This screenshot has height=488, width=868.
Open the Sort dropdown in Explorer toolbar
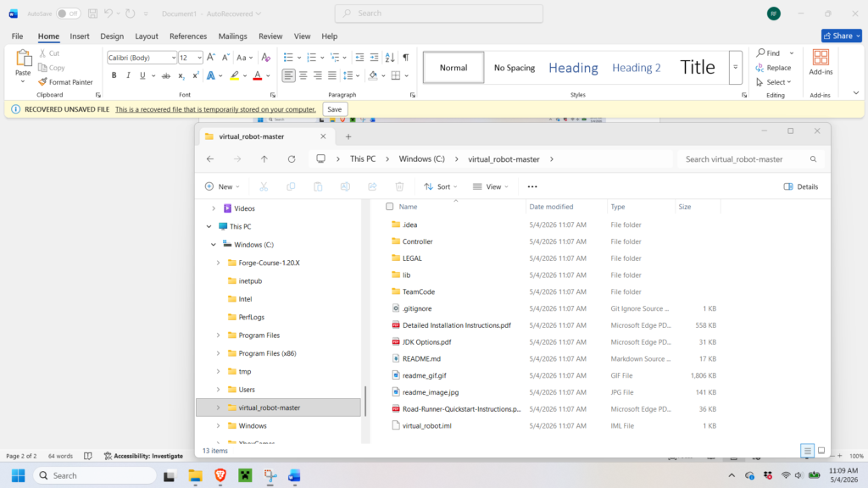441,186
